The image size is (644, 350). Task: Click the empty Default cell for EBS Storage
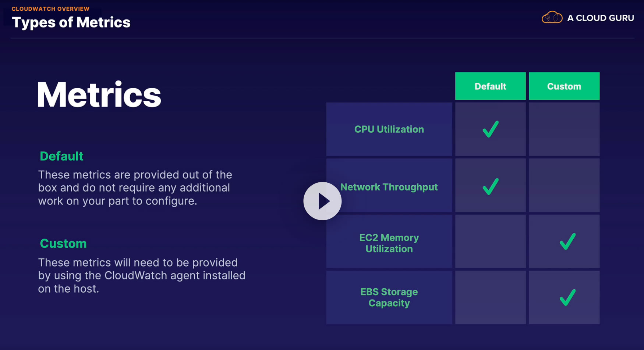point(490,297)
